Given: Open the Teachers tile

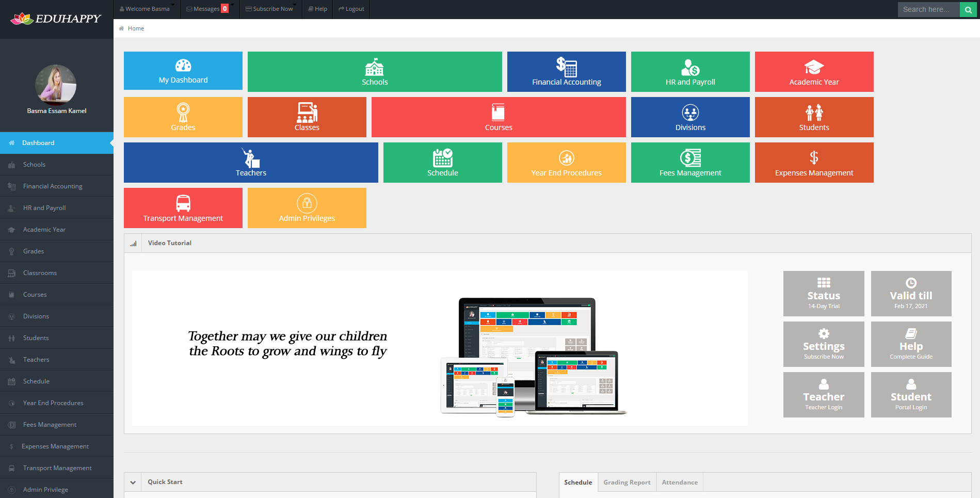Looking at the screenshot, I should click(251, 163).
